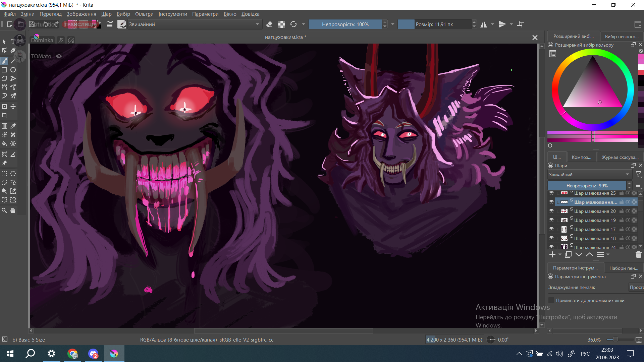Toggle vertical mirror tool
The width and height of the screenshot is (644, 362).
coord(502,24)
